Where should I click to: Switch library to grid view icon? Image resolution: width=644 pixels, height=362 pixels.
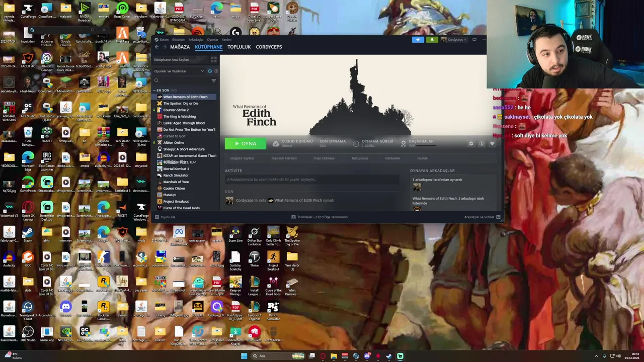213,59
